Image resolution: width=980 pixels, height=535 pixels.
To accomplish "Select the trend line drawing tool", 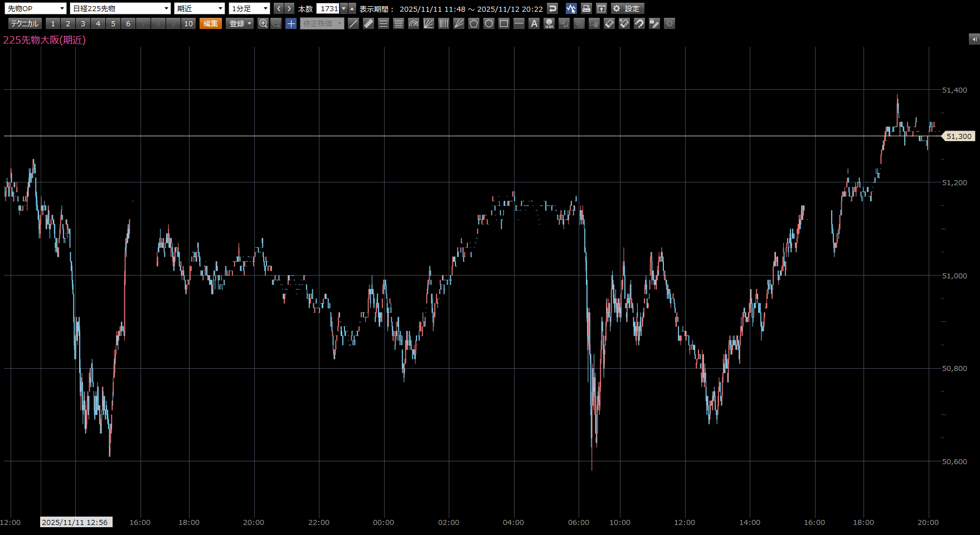I will (x=353, y=23).
